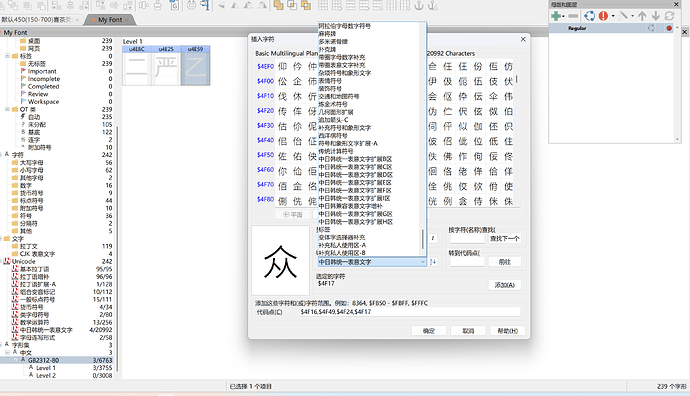Click the middle overlapping-squares contour icon
Image resolution: width=690 pixels, height=396 pixels.
pyautogui.click(x=292, y=5)
